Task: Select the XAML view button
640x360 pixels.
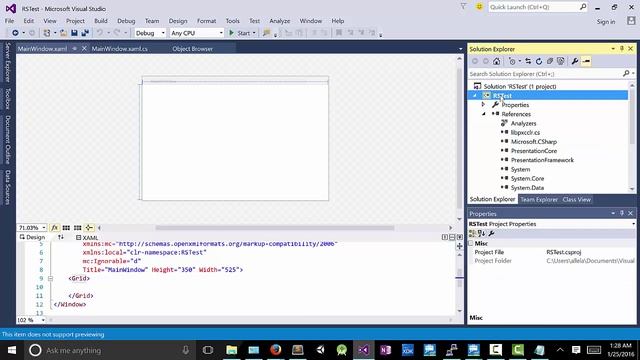Action: click(x=87, y=238)
